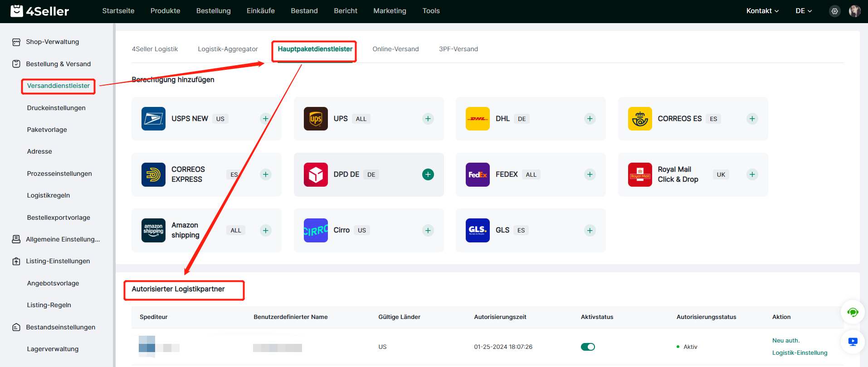The image size is (868, 367).
Task: Collapse Listing-Einstellungen section
Action: pos(58,261)
